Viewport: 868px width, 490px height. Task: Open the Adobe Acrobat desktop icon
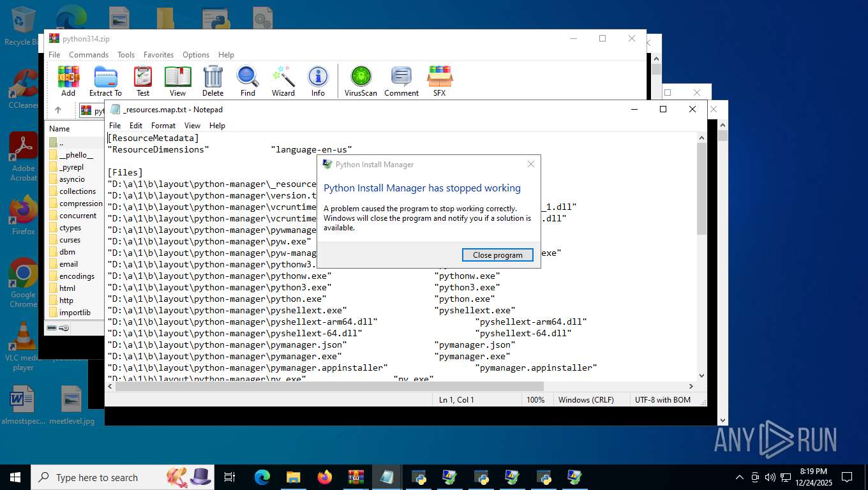coord(24,157)
